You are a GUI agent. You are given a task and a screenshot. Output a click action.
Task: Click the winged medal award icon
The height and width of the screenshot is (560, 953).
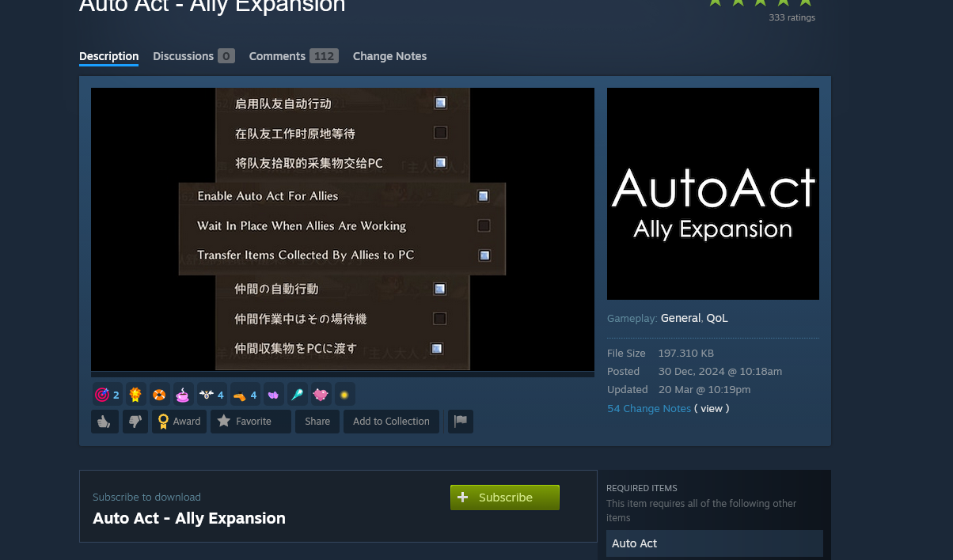pos(206,395)
